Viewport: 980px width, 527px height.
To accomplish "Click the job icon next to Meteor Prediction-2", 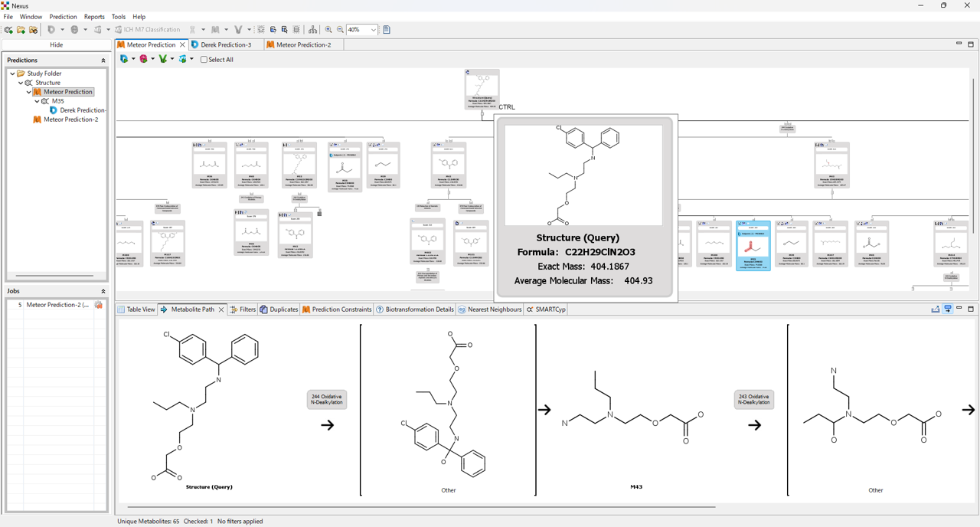I will [98, 305].
